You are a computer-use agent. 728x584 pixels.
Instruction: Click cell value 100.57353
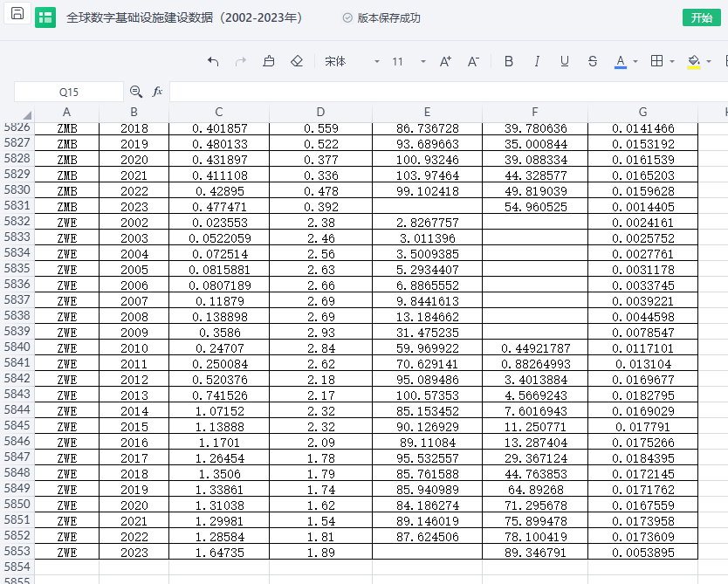click(427, 395)
